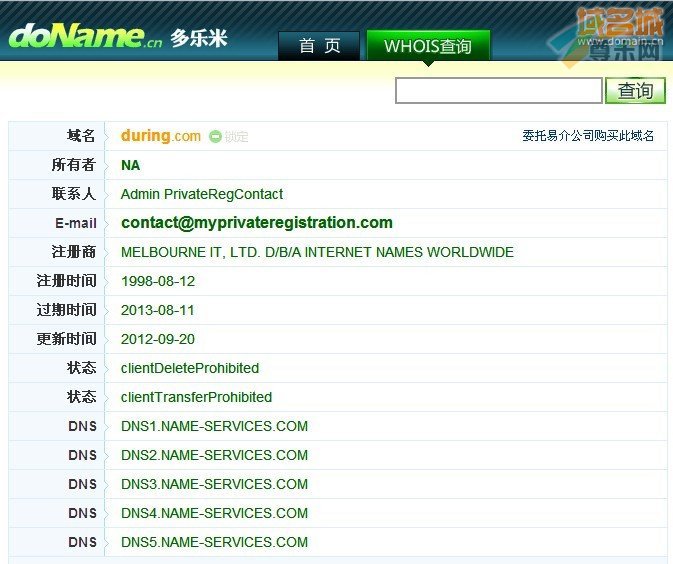Click expiry date 2013-08-11
This screenshot has width=673, height=564.
158,310
